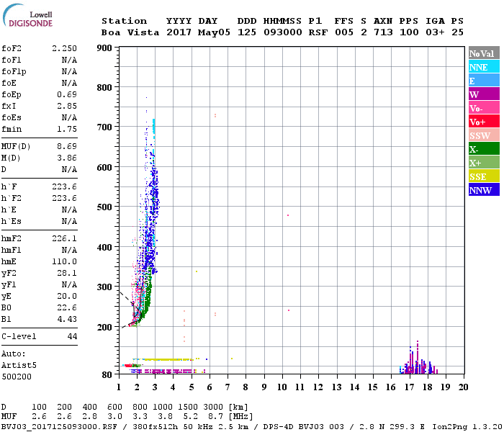Click the yE value 20.0

67,296
